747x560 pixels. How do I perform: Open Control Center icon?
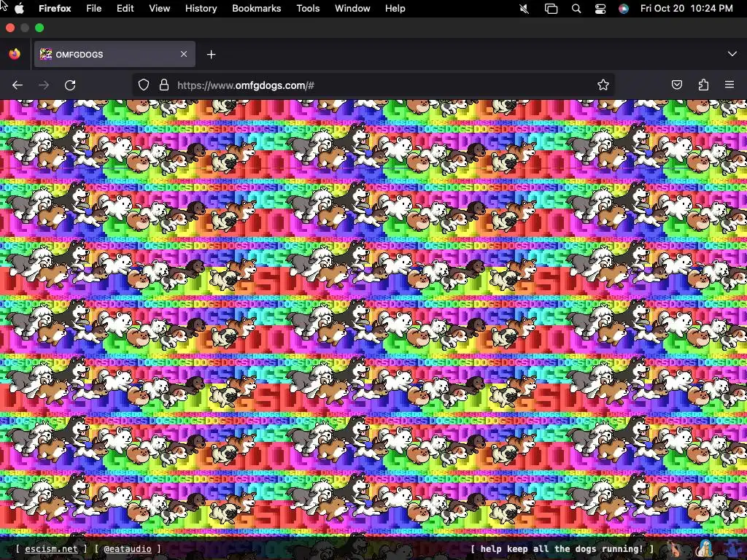click(x=600, y=9)
